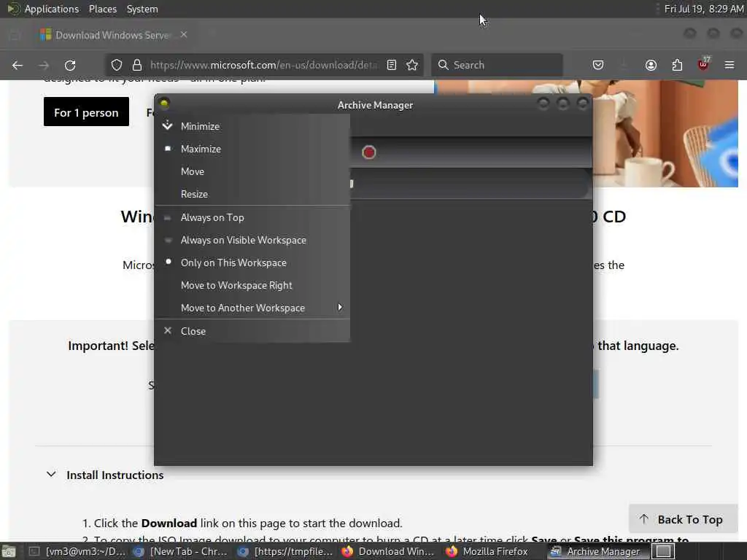Click the For 1 person button
Image resolution: width=747 pixels, height=560 pixels.
(86, 112)
